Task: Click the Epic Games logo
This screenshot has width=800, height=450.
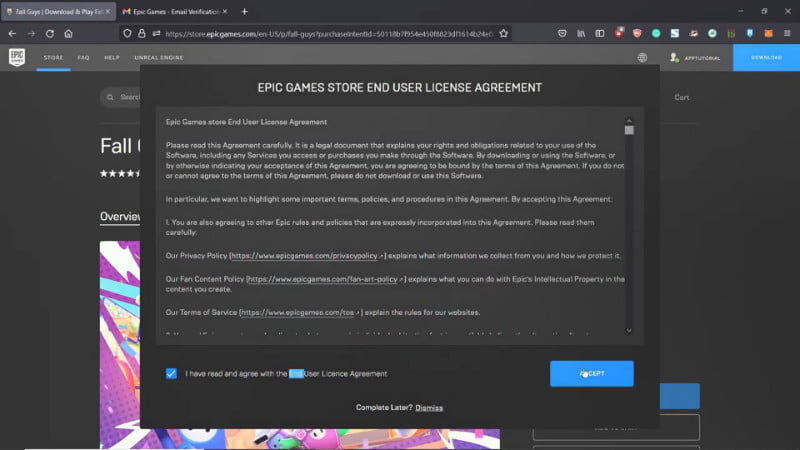Action: [x=17, y=57]
